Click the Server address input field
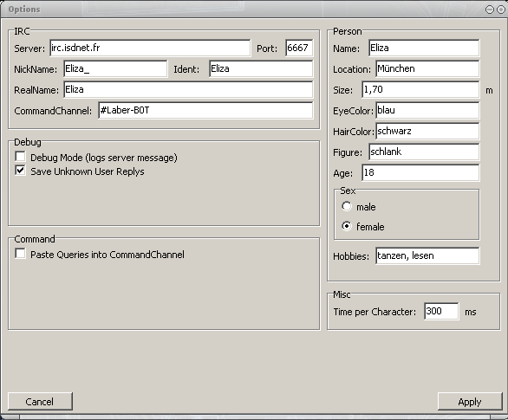The image size is (508, 420). [150, 48]
